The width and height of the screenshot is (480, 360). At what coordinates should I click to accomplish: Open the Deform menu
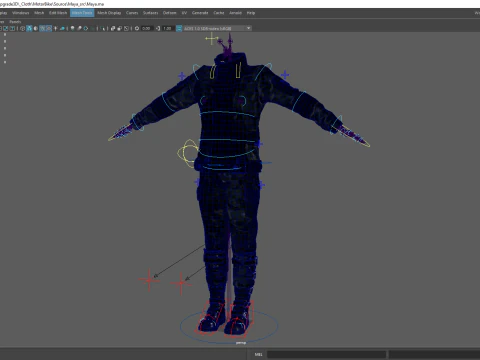pyautogui.click(x=169, y=13)
